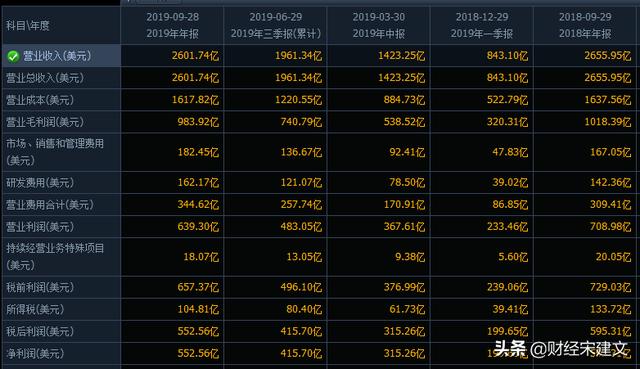Select the 营业总收入(美元) row label
Image resolution: width=640 pixels, height=369 pixels.
[x=44, y=78]
